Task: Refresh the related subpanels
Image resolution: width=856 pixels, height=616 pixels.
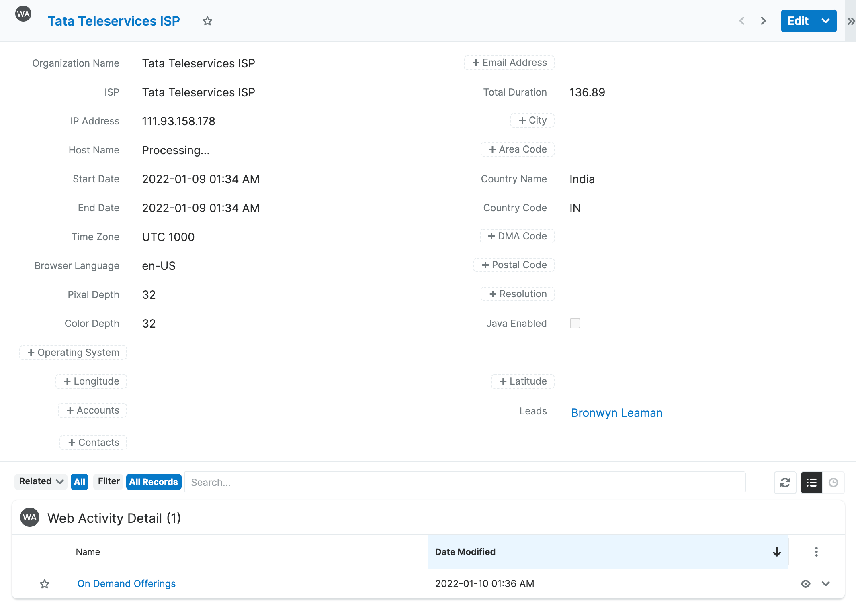Action: point(785,482)
